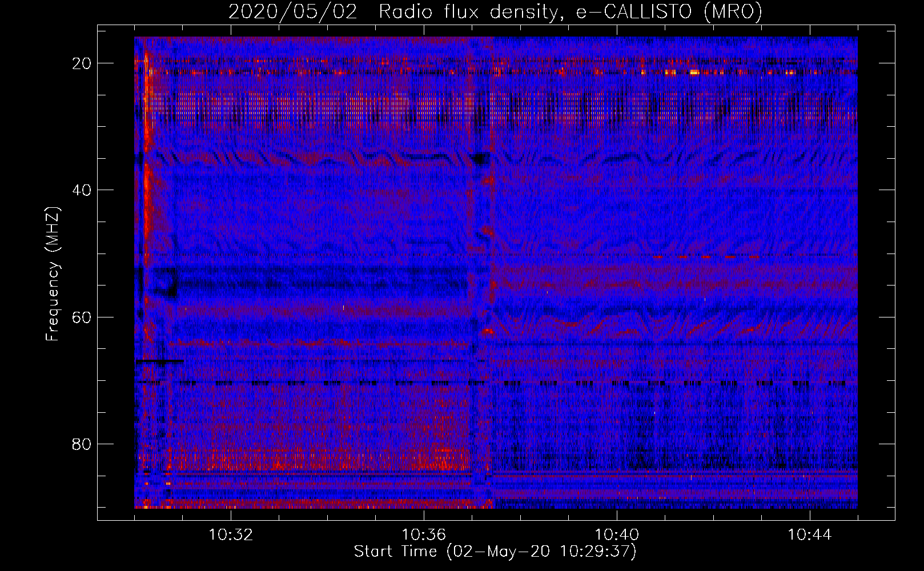The height and width of the screenshot is (571, 924).
Task: Click the "10:44" time tick label
Action: click(x=810, y=534)
